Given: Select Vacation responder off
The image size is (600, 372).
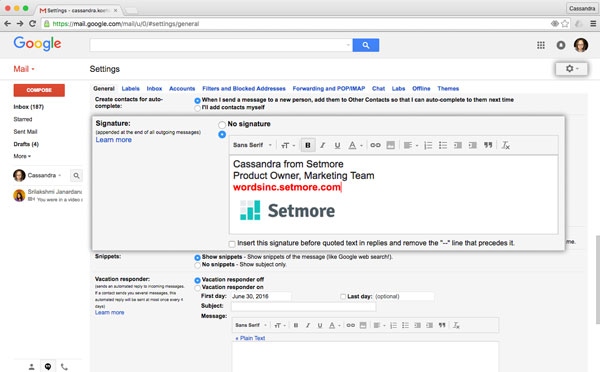Looking at the screenshot, I should point(197,280).
